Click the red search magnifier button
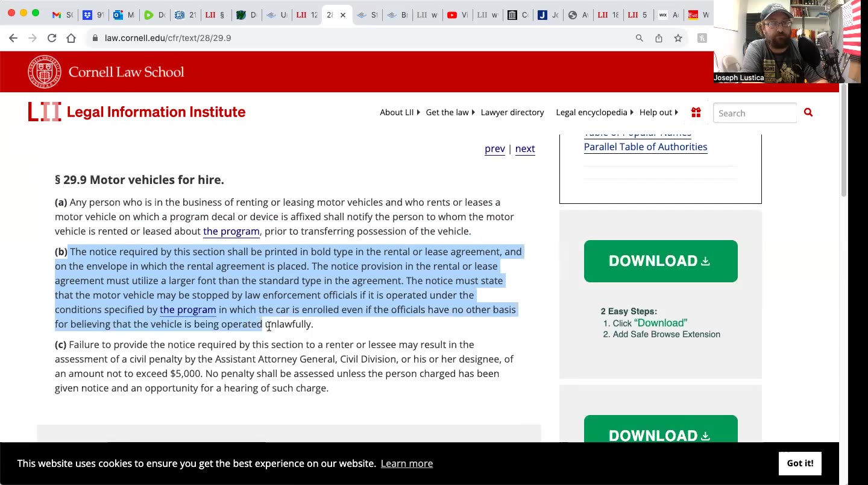Image resolution: width=868 pixels, height=485 pixels. (x=808, y=112)
